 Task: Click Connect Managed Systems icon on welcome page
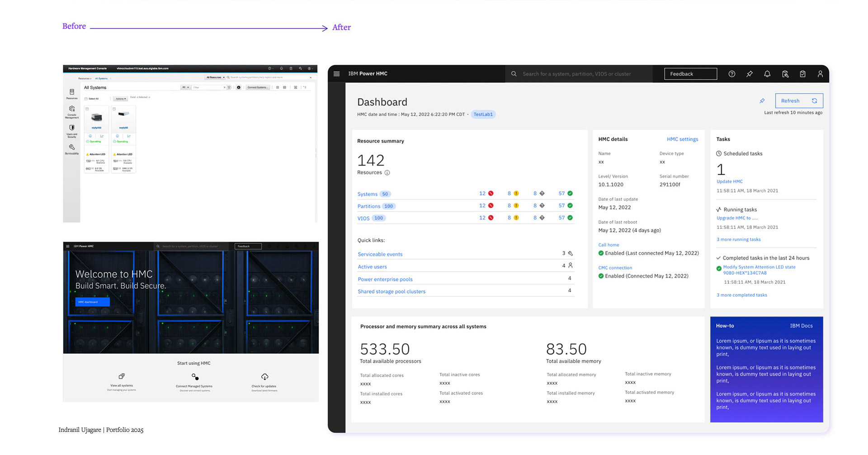[x=195, y=377]
